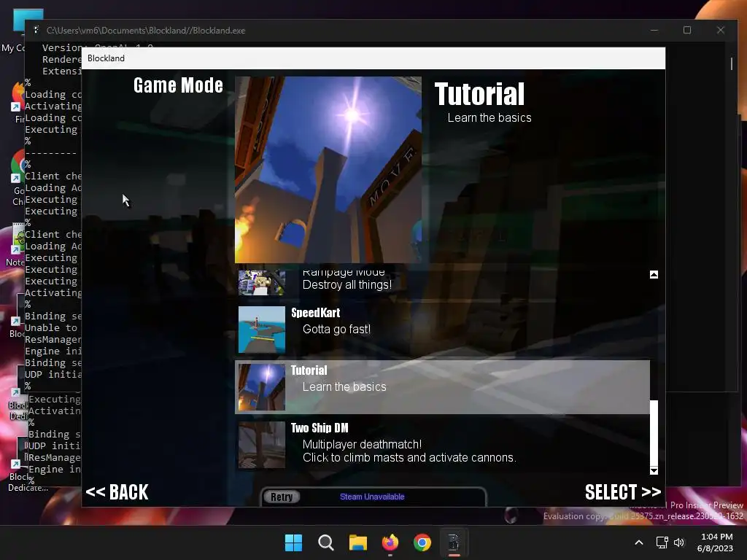Show hidden system tray icons
The width and height of the screenshot is (747, 560).
coord(639,542)
